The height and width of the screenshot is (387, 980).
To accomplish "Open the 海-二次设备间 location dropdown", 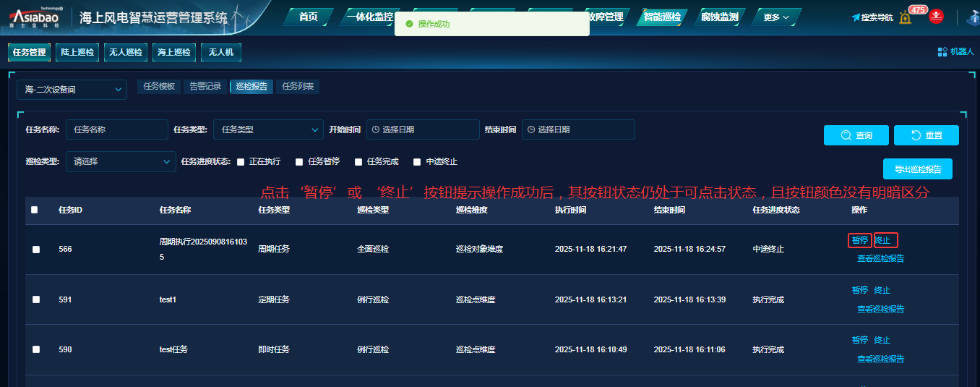I will [x=72, y=90].
